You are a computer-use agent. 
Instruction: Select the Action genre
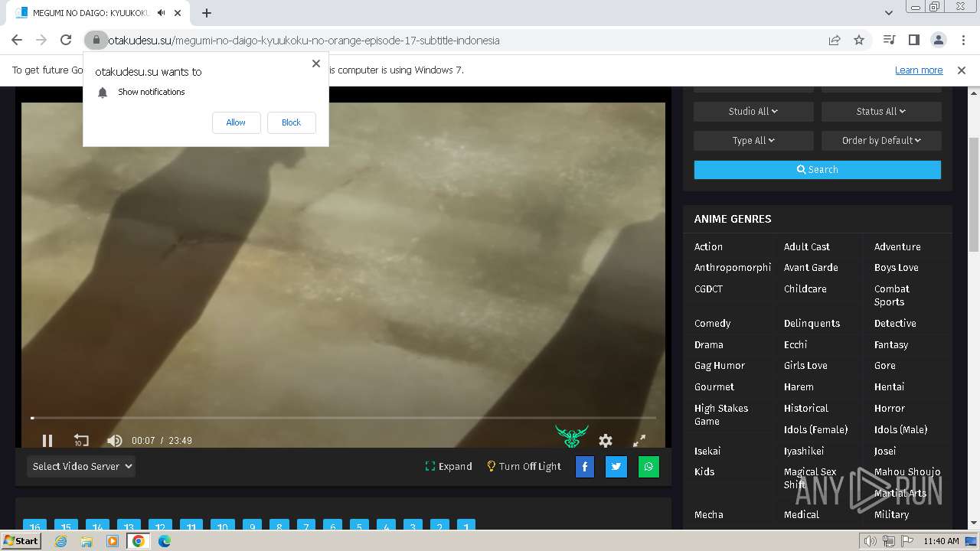point(708,246)
